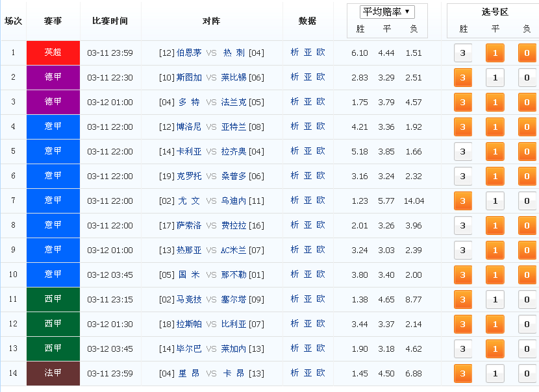
Task: Toggle win (3) for 萨索洛 vs 费拉拉
Action: [462, 226]
